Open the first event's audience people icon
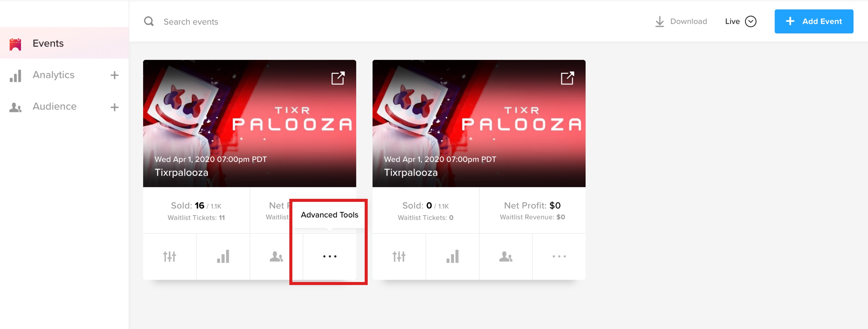This screenshot has height=329, width=868. click(x=276, y=257)
